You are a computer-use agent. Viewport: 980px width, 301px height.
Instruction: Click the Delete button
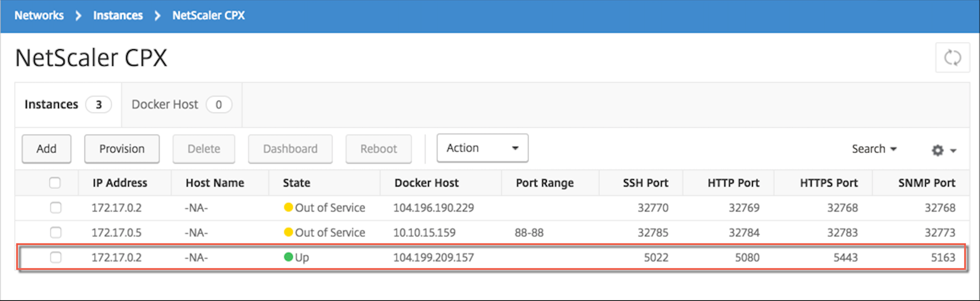204,148
